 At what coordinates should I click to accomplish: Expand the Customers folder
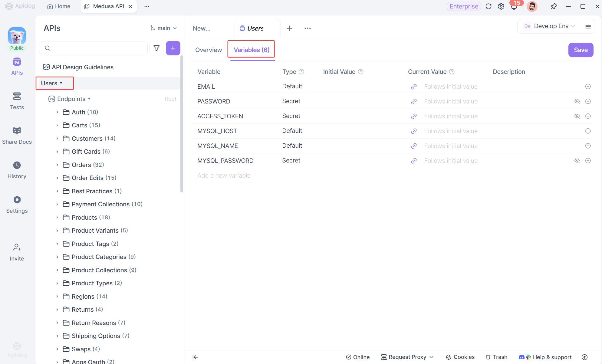click(57, 139)
